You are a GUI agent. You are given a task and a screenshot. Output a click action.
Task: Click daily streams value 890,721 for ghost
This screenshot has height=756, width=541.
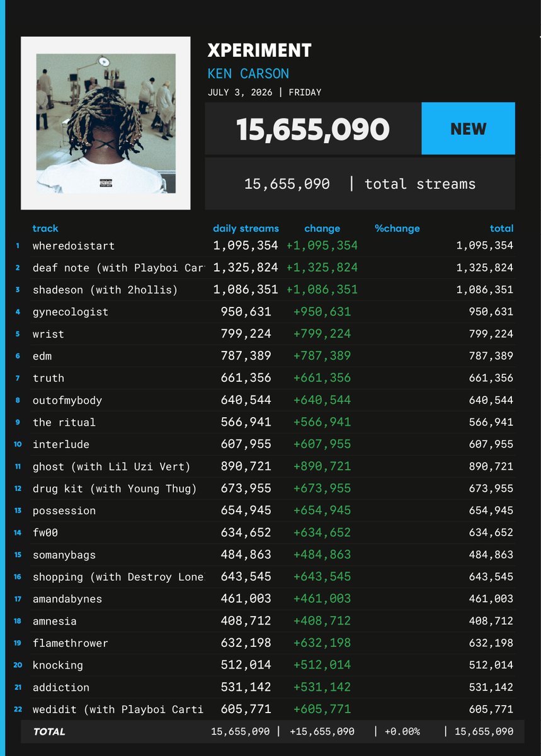(246, 466)
